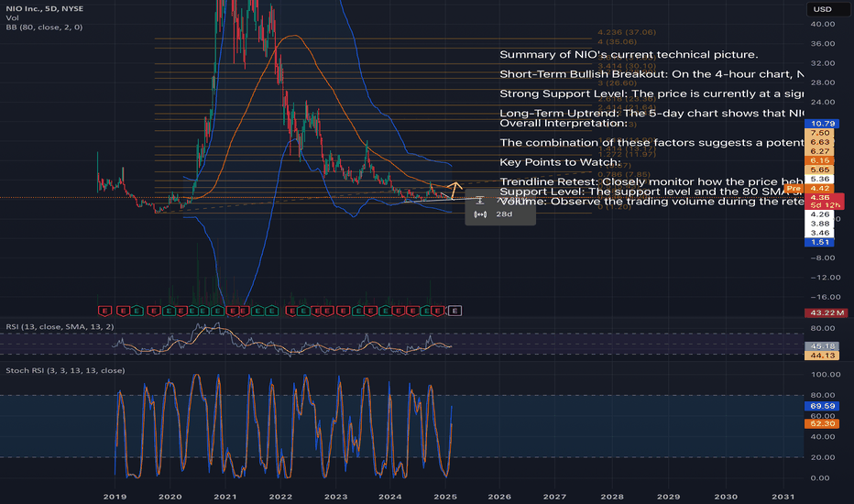Click the white 5.36 price label
854x504 pixels.
pos(819,180)
